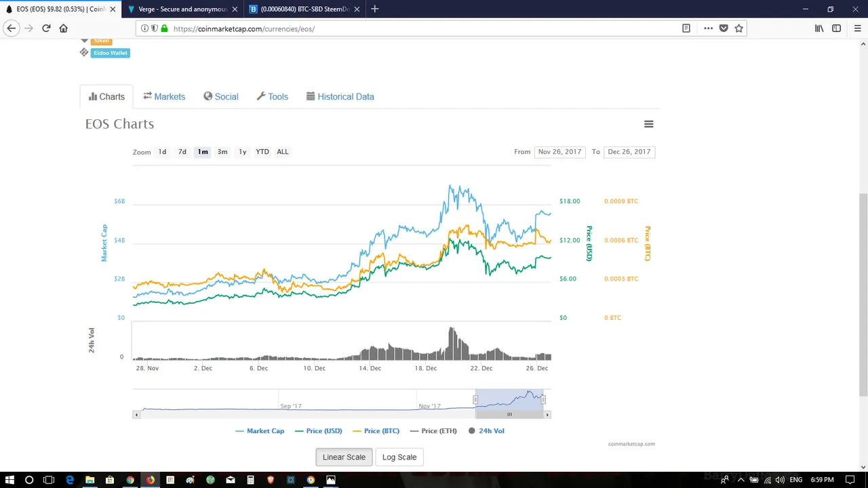The width and height of the screenshot is (868, 488).
Task: Close the EOS Coinmarketcap tab
Action: click(x=113, y=9)
